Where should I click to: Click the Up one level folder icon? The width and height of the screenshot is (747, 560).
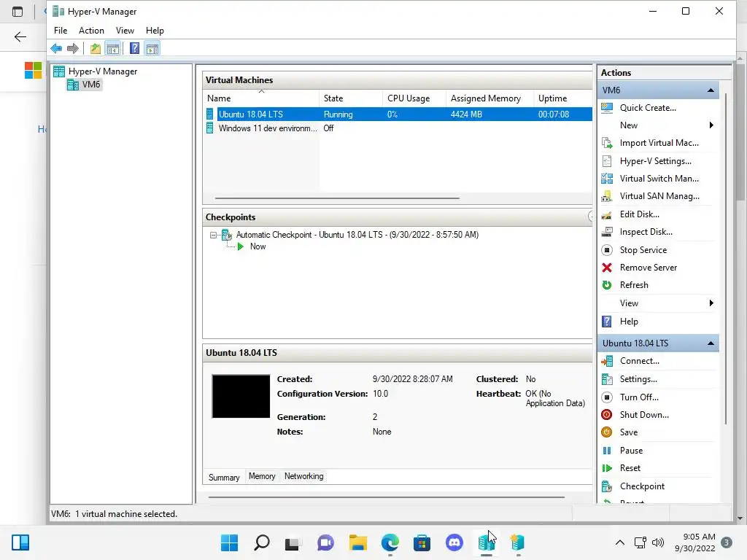tap(96, 48)
